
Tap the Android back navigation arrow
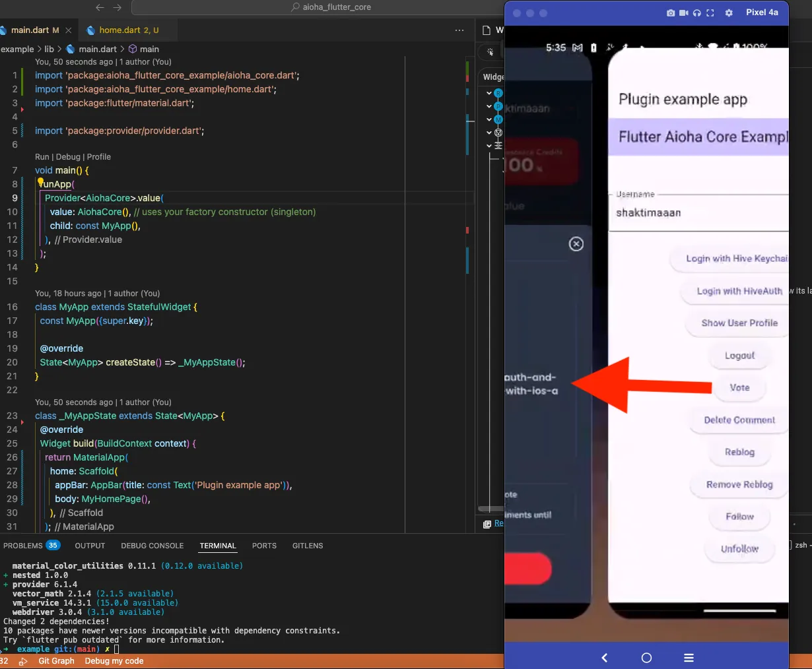pos(604,658)
